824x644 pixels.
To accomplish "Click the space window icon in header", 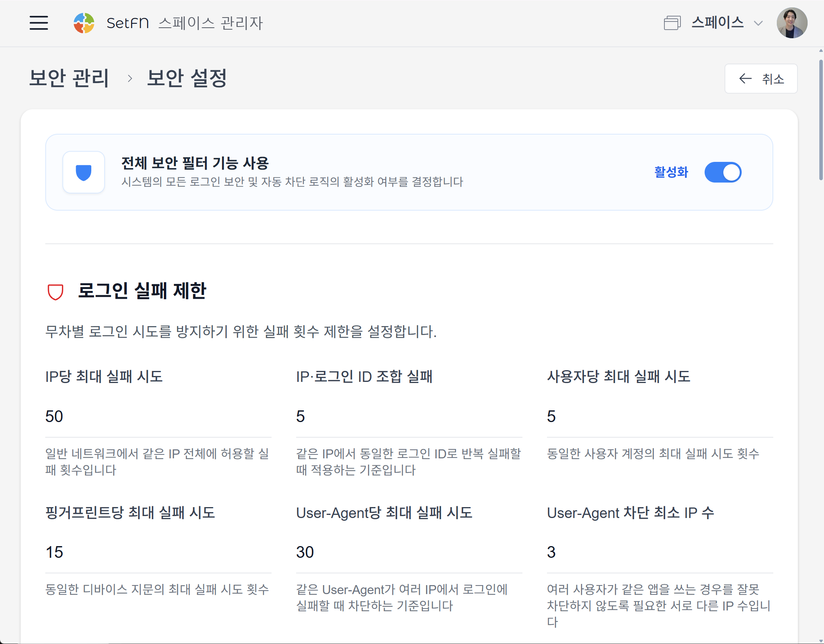I will [672, 23].
